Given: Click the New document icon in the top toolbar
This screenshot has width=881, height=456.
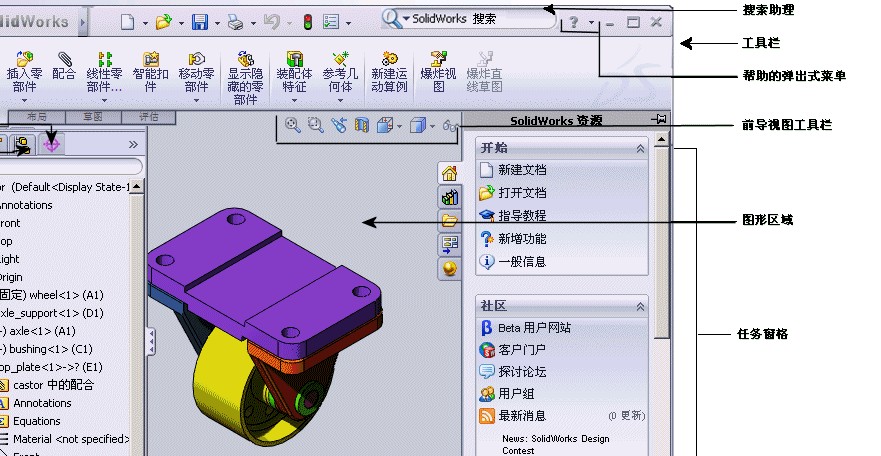Looking at the screenshot, I should (x=128, y=22).
